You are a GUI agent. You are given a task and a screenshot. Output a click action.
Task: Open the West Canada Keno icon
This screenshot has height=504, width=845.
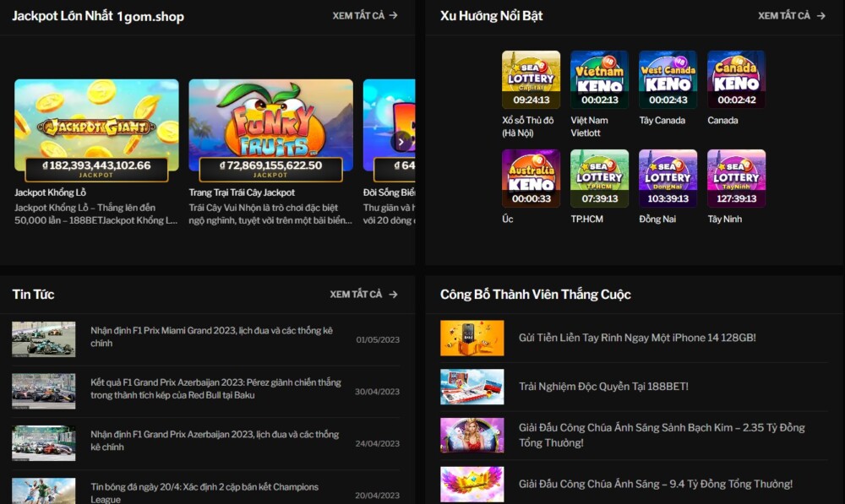pyautogui.click(x=668, y=79)
